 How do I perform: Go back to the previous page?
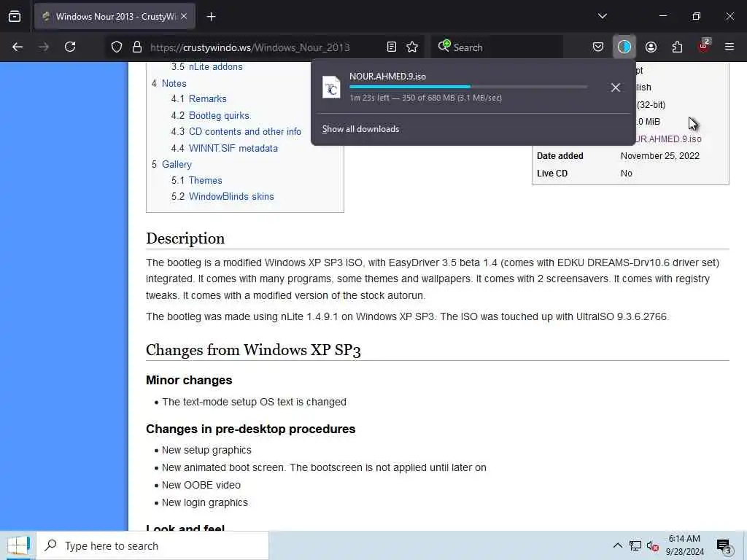pos(18,47)
